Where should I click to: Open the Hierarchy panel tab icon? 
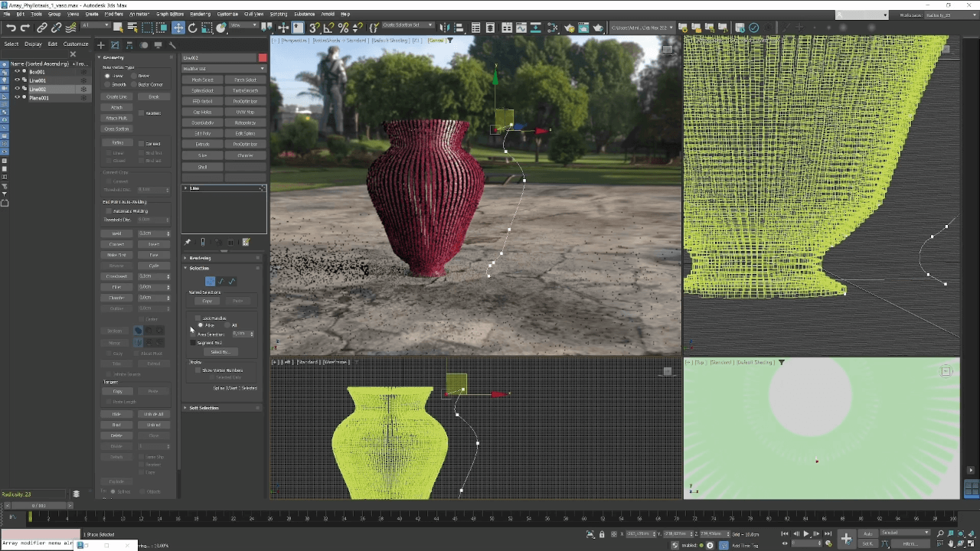coord(129,45)
